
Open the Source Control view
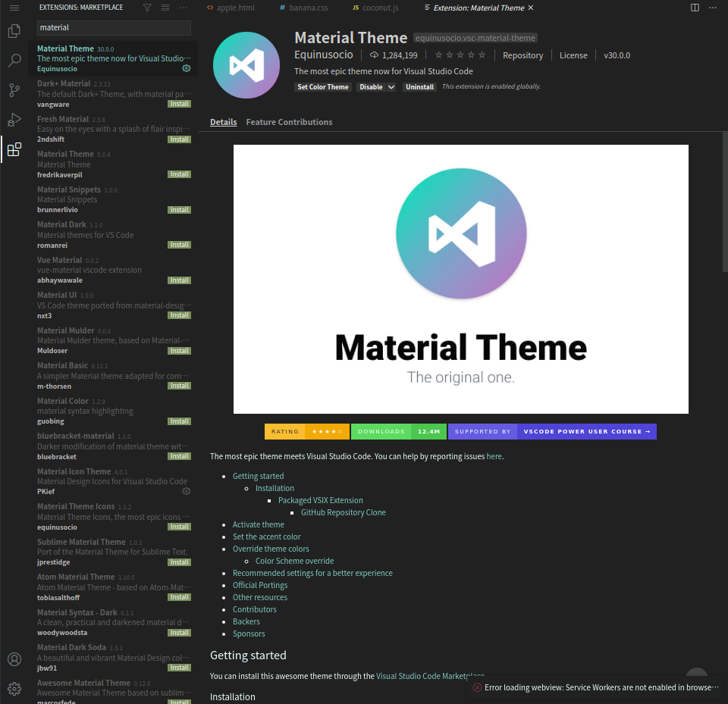tap(14, 90)
